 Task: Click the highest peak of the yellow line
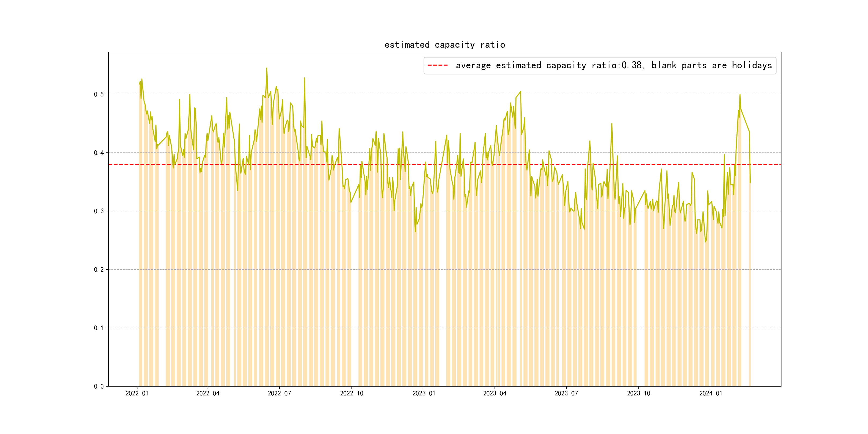point(267,68)
